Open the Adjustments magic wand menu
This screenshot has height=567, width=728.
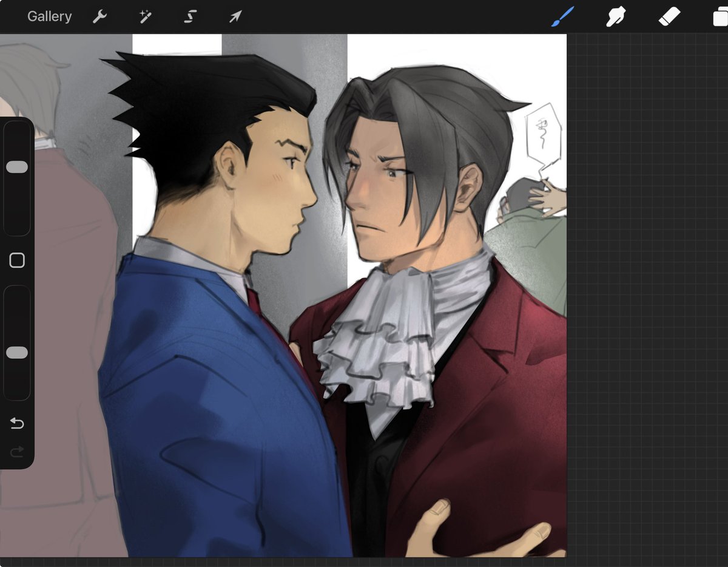pyautogui.click(x=145, y=16)
